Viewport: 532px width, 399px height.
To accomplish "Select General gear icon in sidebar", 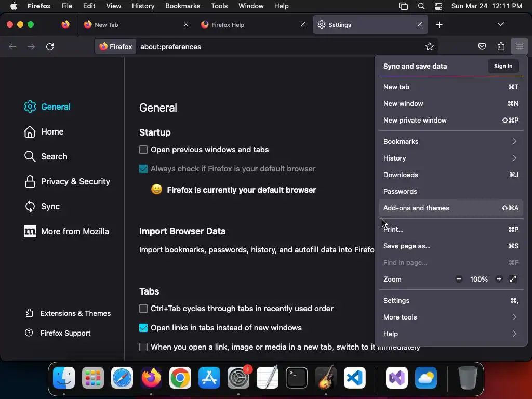I will [30, 107].
